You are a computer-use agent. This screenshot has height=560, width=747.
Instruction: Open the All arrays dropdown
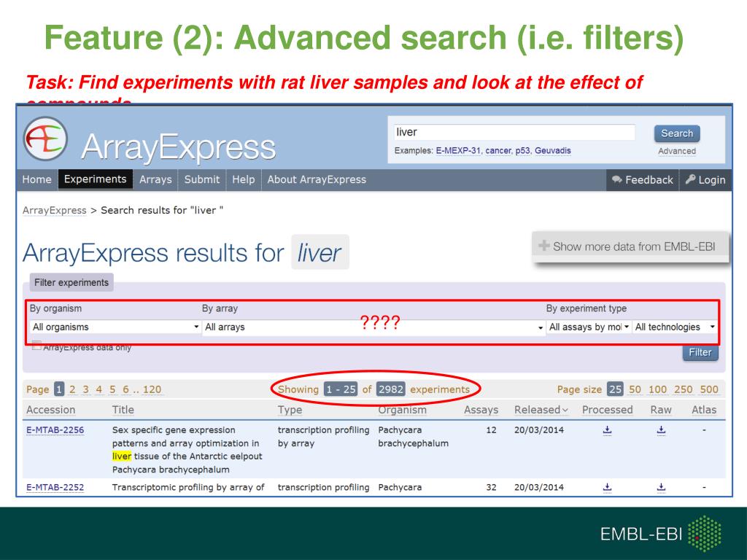373,327
